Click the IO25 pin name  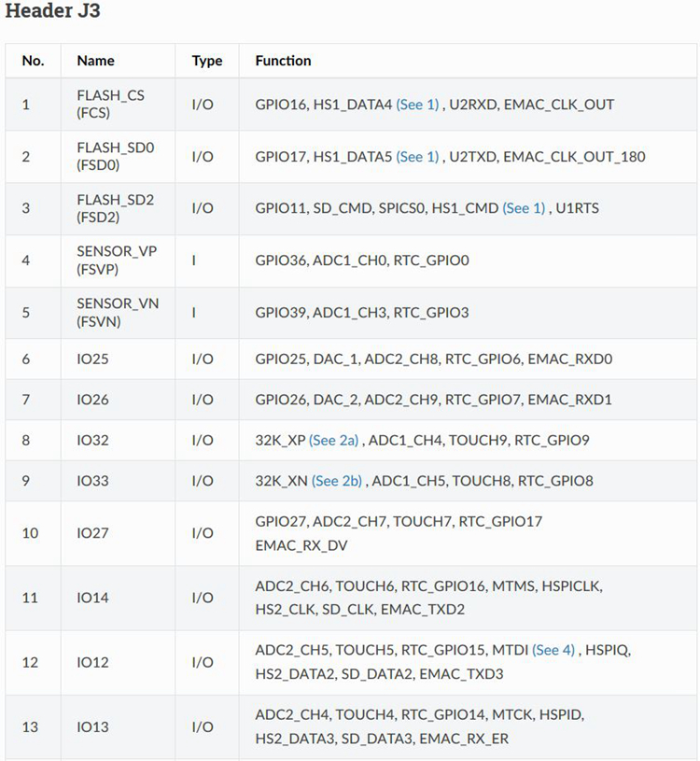pos(92,359)
